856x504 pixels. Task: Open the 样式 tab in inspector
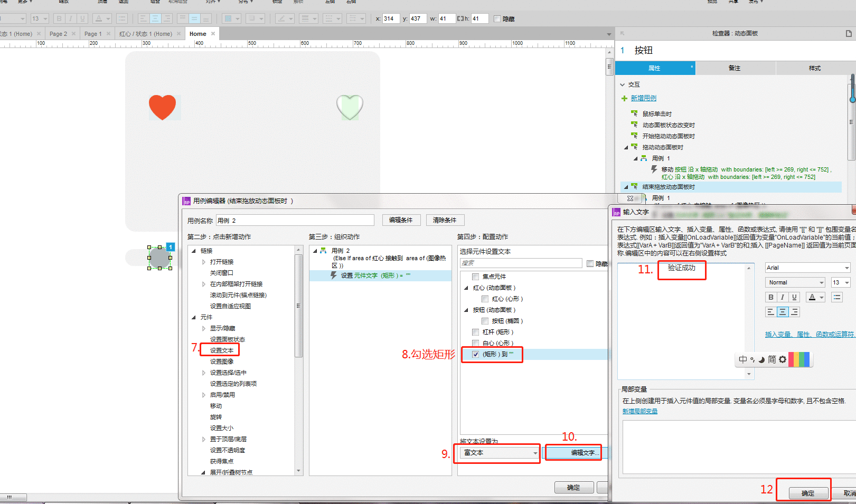tap(815, 68)
